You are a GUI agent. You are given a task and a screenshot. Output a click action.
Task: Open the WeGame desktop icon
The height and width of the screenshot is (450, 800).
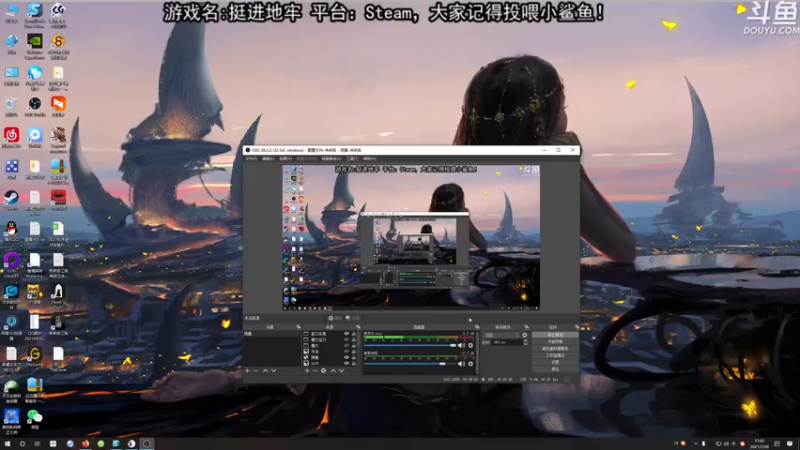click(35, 356)
